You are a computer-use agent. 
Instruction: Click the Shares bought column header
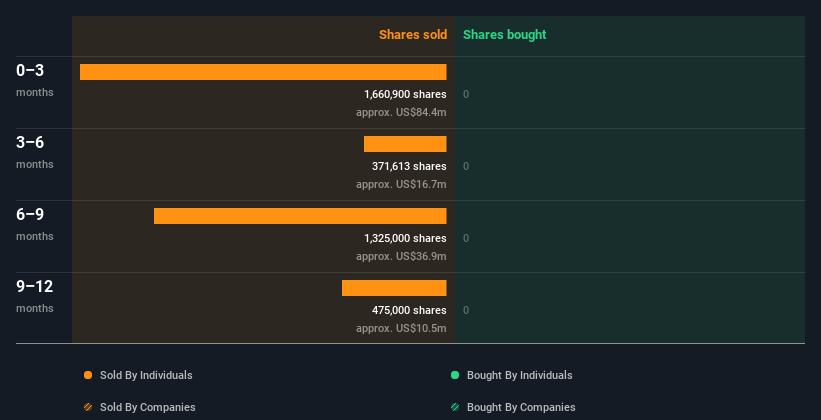coord(504,35)
